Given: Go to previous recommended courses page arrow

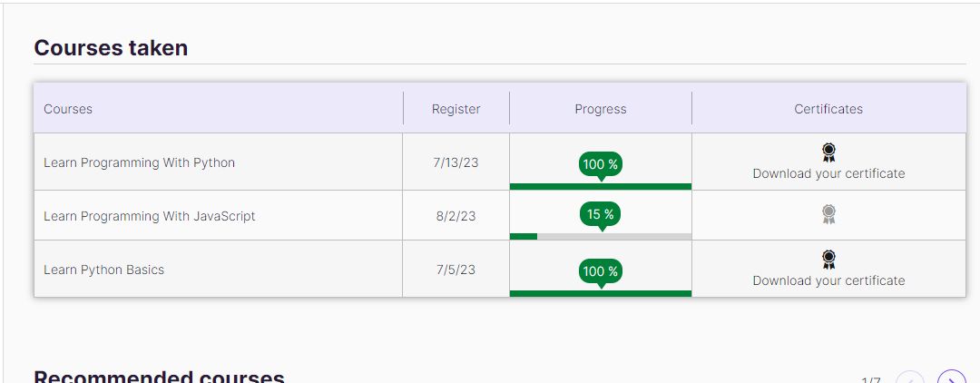Looking at the screenshot, I should (910, 378).
